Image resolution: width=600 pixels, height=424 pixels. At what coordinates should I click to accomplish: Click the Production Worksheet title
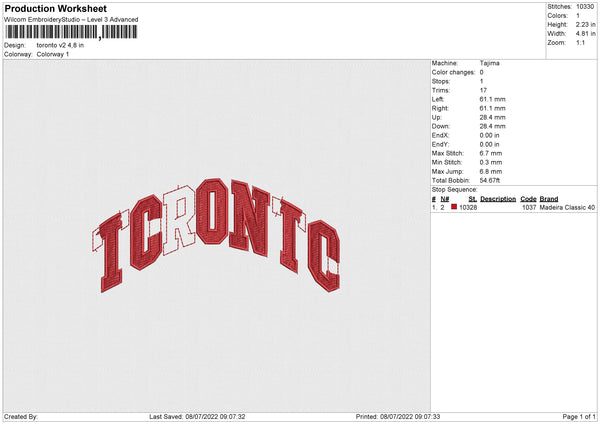(55, 8)
